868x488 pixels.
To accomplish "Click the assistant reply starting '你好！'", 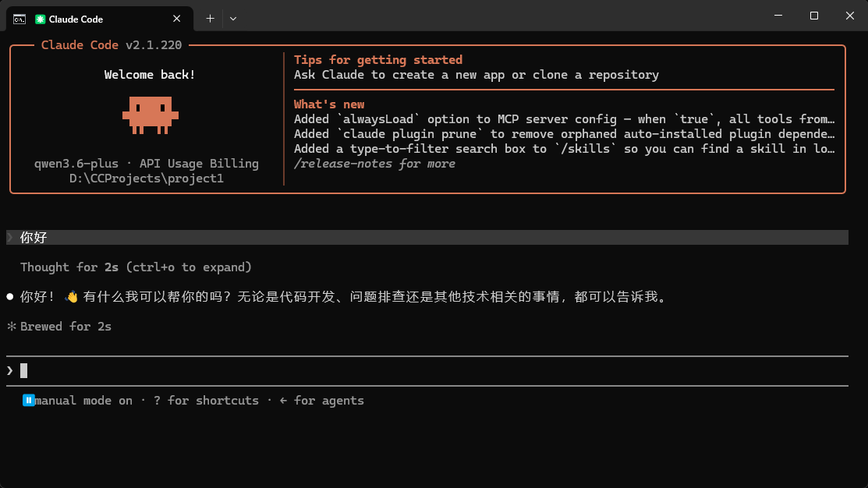I will click(343, 297).
